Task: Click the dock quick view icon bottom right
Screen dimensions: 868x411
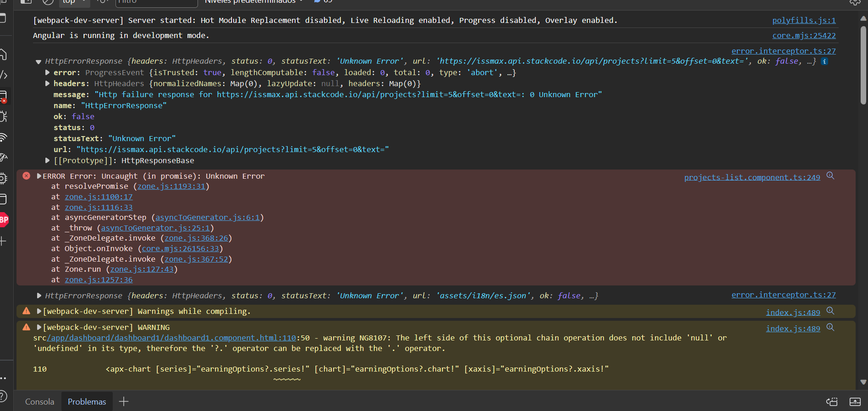Action: pos(832,402)
